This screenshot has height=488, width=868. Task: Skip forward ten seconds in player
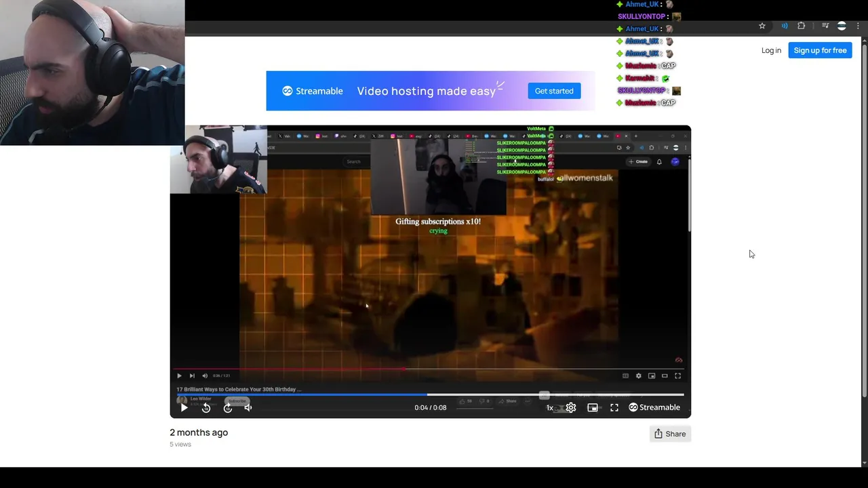click(x=228, y=407)
